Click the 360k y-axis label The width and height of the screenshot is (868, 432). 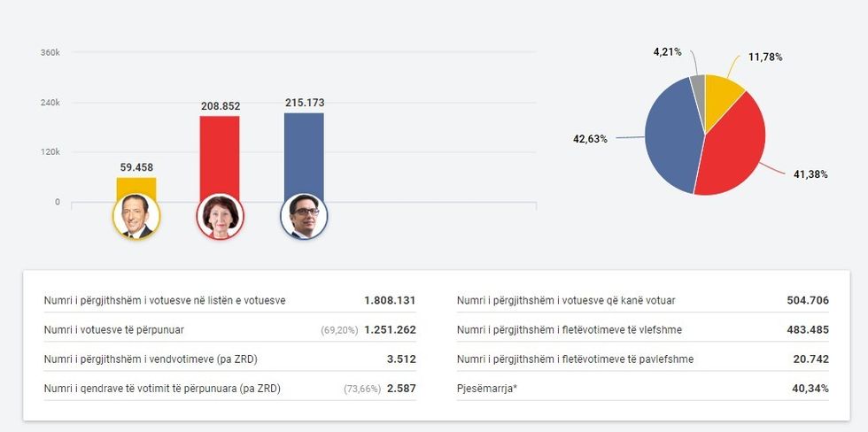point(50,53)
